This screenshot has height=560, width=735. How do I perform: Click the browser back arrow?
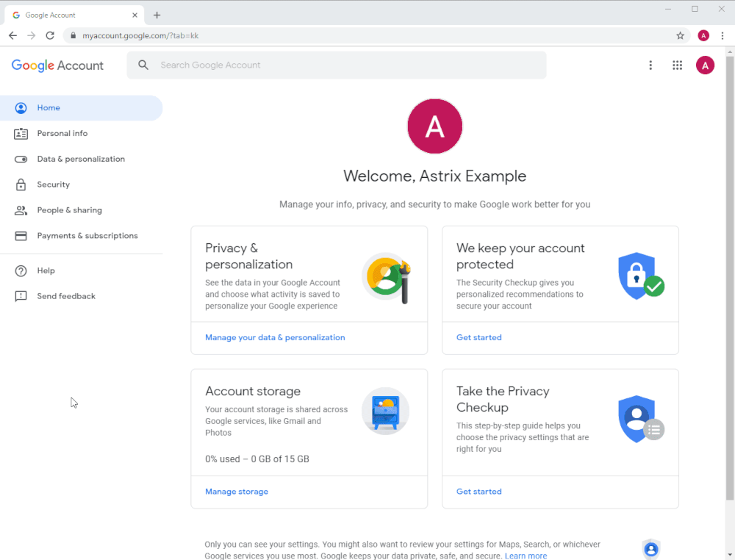12,35
